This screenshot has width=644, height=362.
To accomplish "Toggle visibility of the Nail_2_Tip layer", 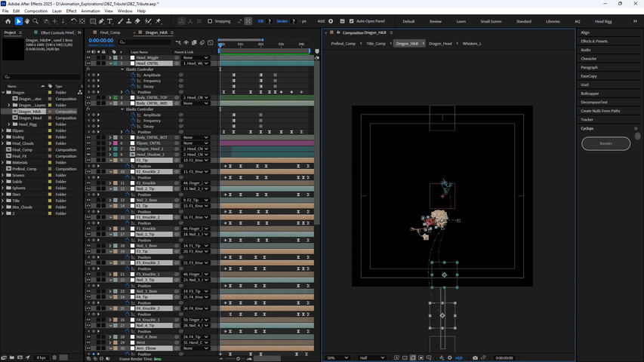I will [88, 189].
